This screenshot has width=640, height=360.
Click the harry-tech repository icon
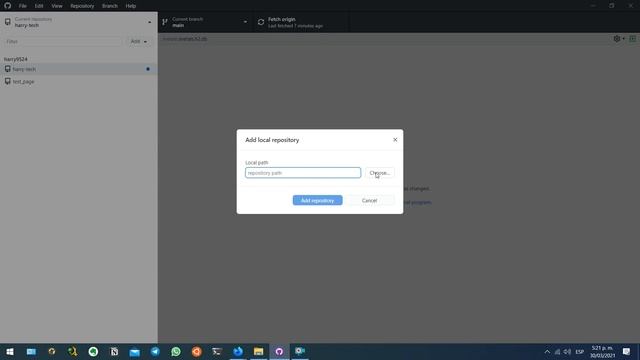point(8,69)
